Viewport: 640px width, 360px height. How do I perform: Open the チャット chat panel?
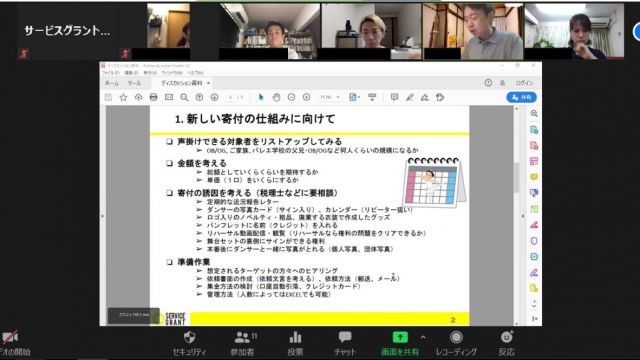[345, 344]
